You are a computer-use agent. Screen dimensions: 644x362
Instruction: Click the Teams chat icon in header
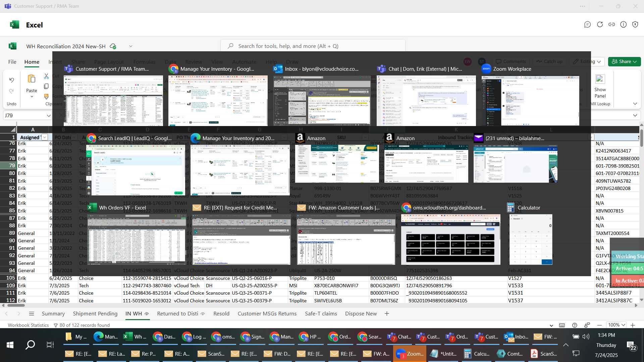click(x=587, y=24)
